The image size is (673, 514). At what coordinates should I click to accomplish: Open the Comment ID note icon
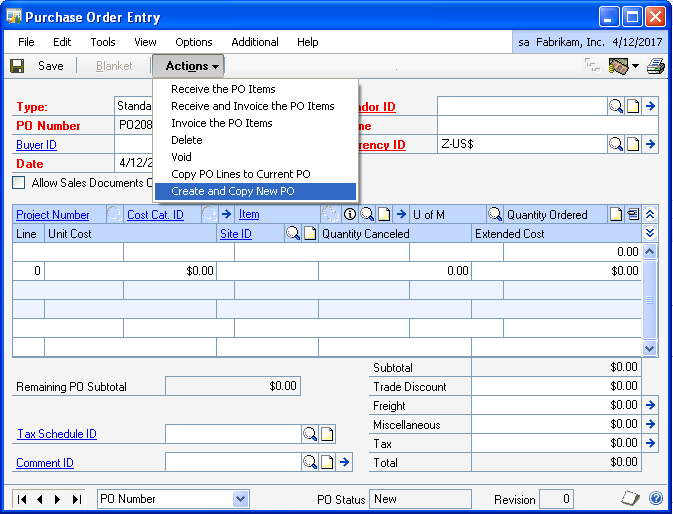327,462
